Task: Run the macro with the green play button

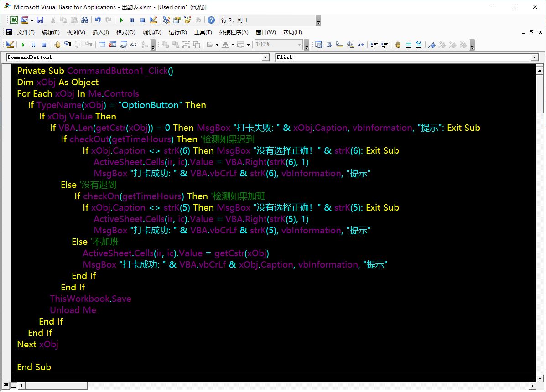Action: pyautogui.click(x=121, y=20)
